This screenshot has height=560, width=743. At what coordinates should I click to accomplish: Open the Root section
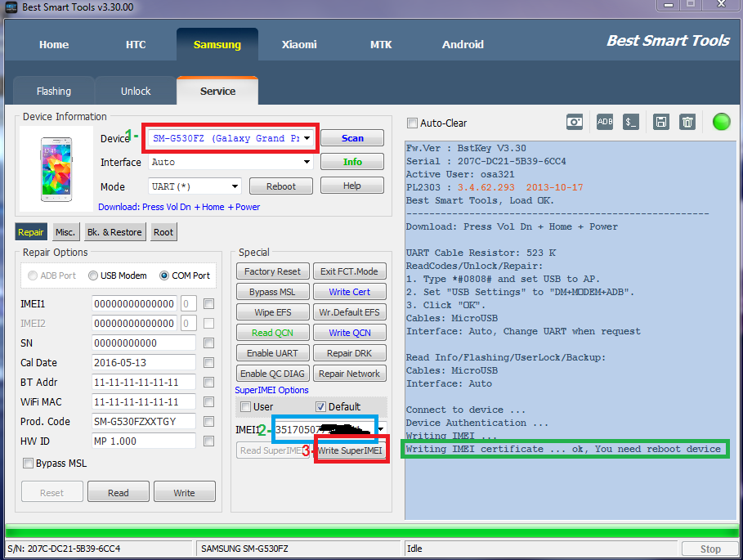click(x=163, y=232)
